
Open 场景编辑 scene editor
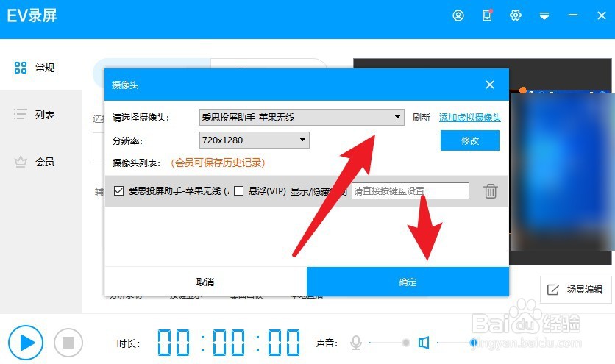pos(576,290)
